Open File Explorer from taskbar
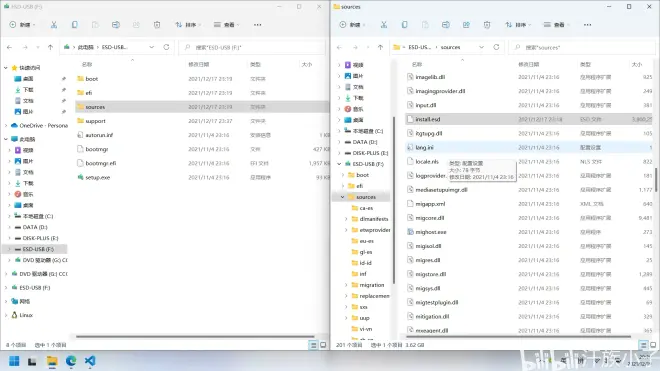The image size is (660, 371). pos(52,361)
